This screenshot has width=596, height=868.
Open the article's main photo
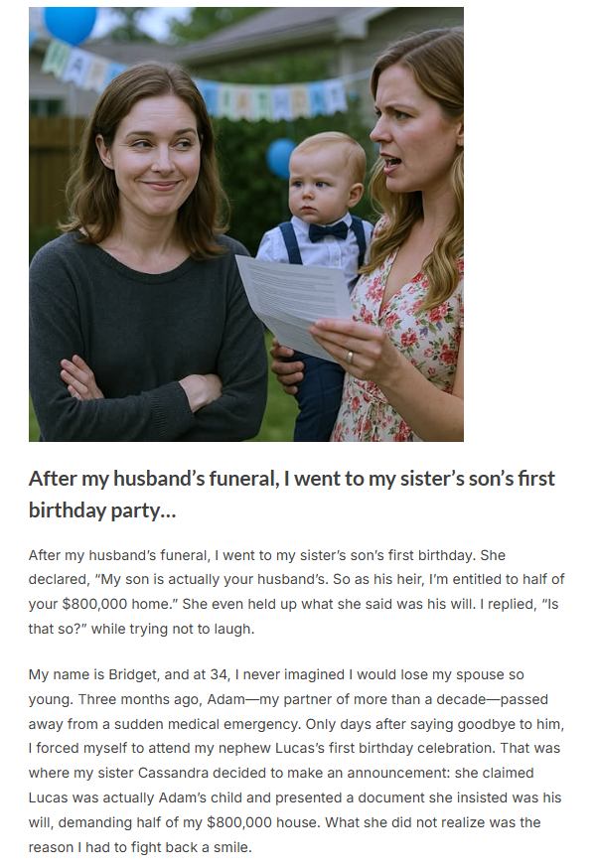[246, 224]
